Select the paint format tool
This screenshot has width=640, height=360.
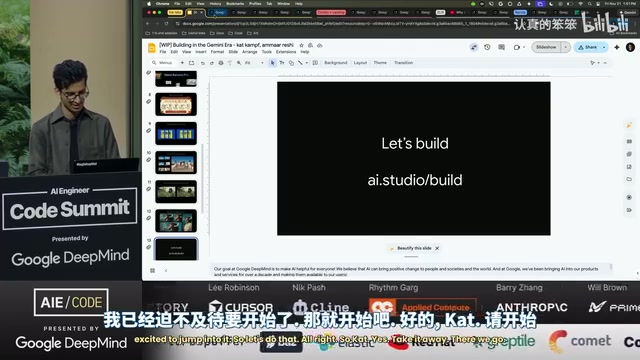click(x=229, y=63)
